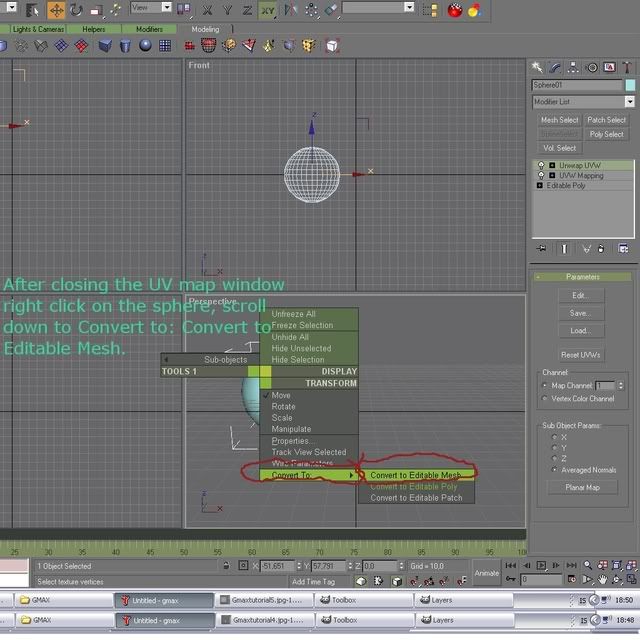
Task: Click the Sphere01 object color swatch
Action: point(629,86)
